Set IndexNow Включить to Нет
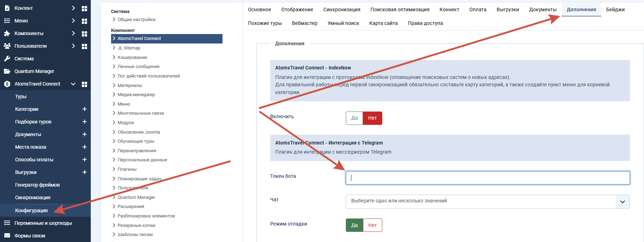The width and height of the screenshot is (644, 242). pyautogui.click(x=372, y=118)
